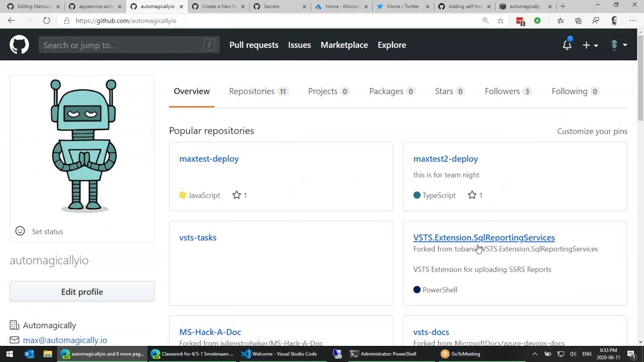Open the browser three-dot menu
The image size is (644, 362).
pos(632,21)
